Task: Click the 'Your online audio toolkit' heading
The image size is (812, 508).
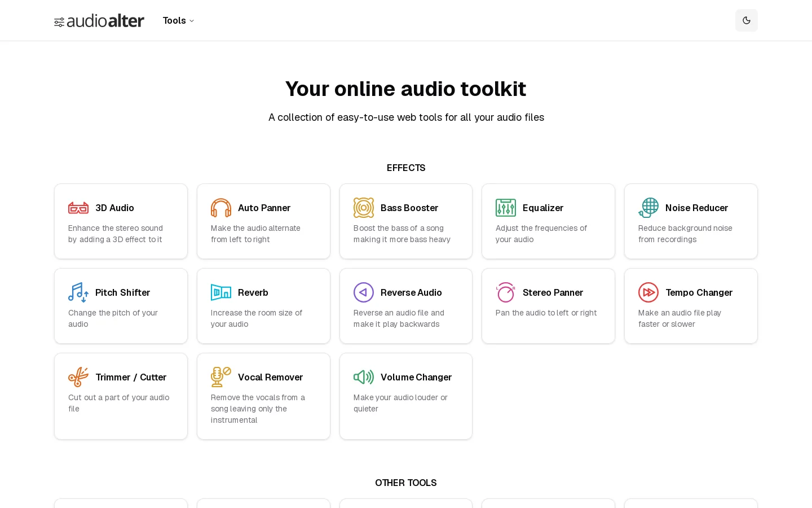Action: point(406,89)
